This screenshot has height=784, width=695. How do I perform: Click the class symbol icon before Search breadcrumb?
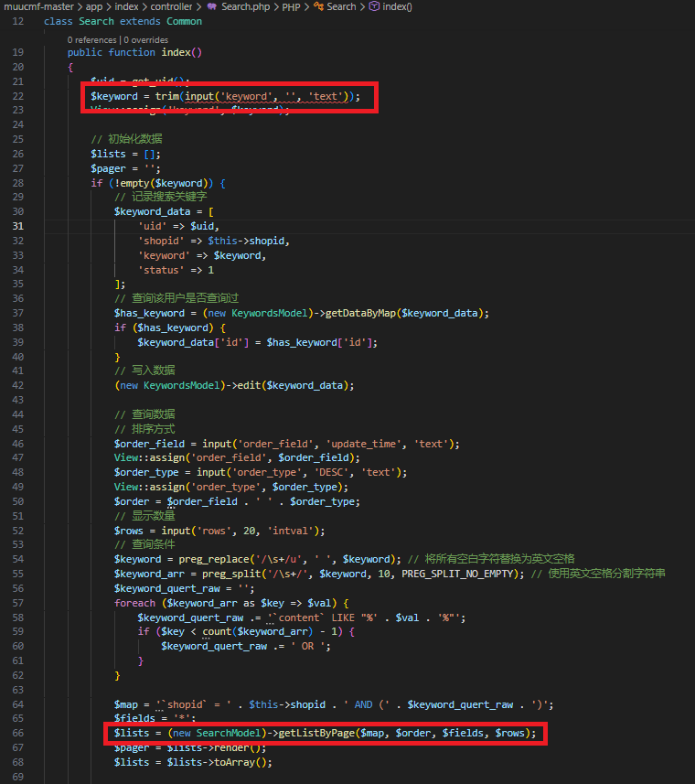(318, 6)
